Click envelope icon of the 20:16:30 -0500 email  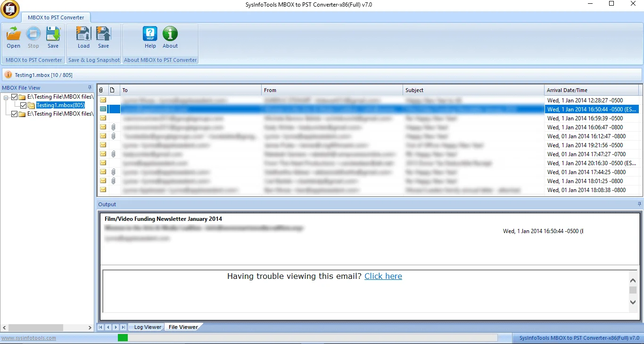click(x=103, y=163)
